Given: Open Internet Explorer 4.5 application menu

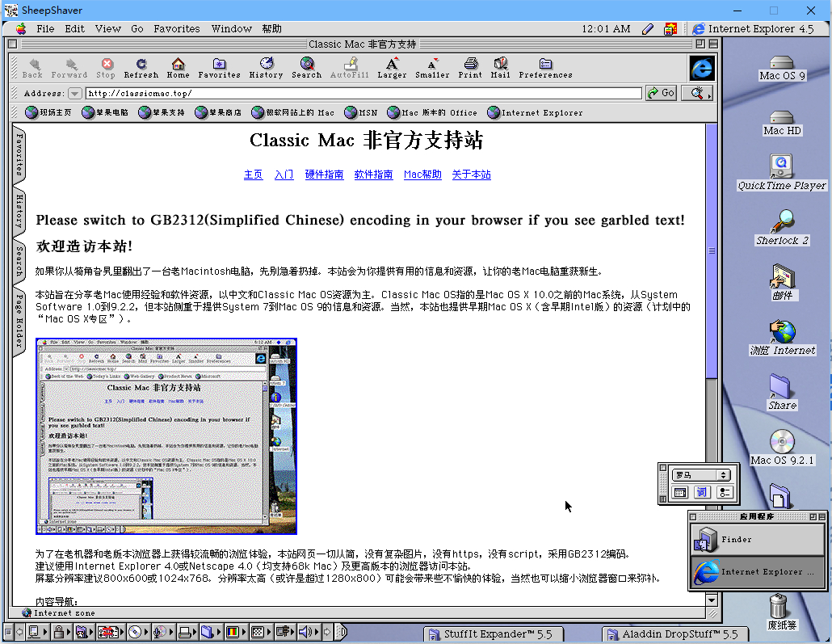Looking at the screenshot, I should [754, 28].
